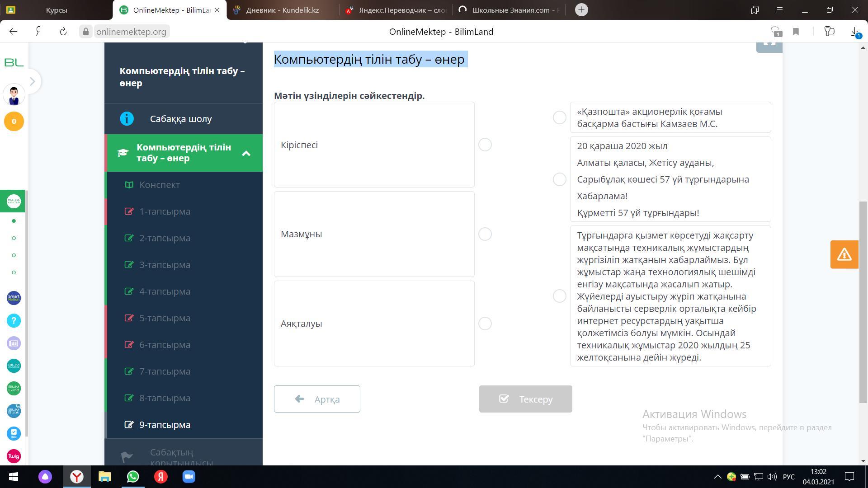Select the radio button next to Мазмұны
The image size is (868, 488).
click(x=485, y=234)
